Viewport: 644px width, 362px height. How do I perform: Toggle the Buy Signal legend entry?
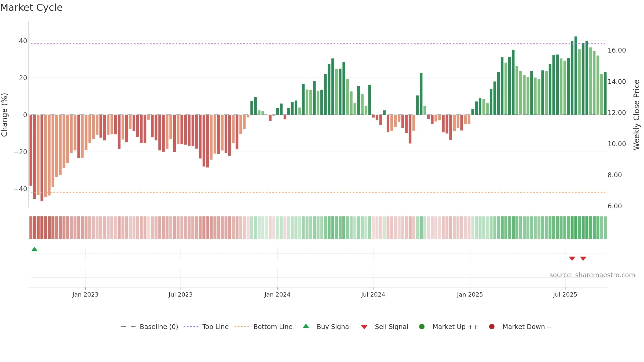pos(327,327)
